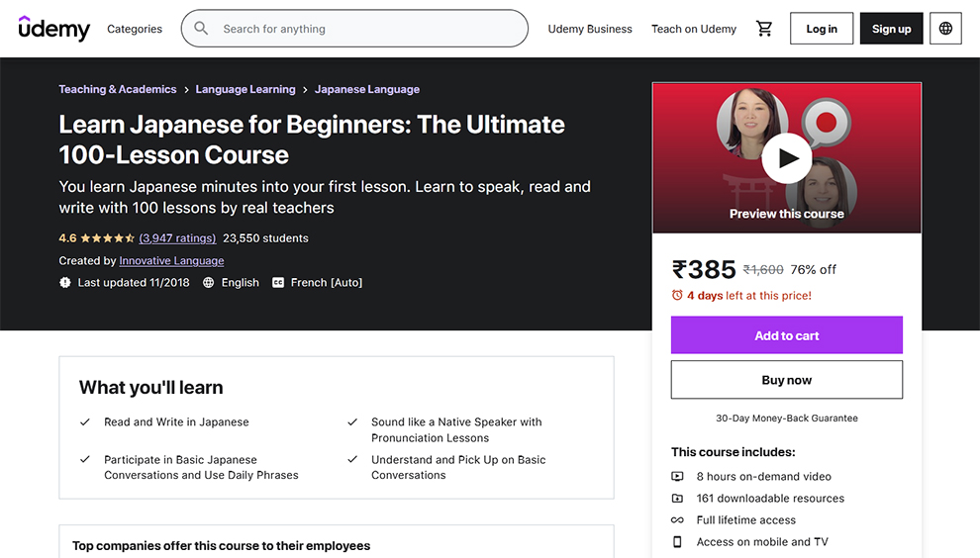Click the English language globe icon
980x558 pixels.
point(208,282)
